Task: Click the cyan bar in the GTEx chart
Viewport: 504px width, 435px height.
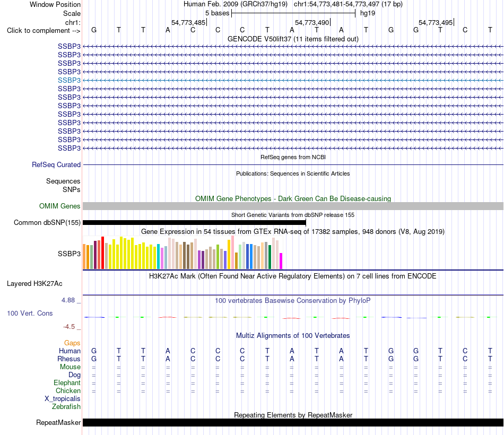Action: click(x=159, y=257)
